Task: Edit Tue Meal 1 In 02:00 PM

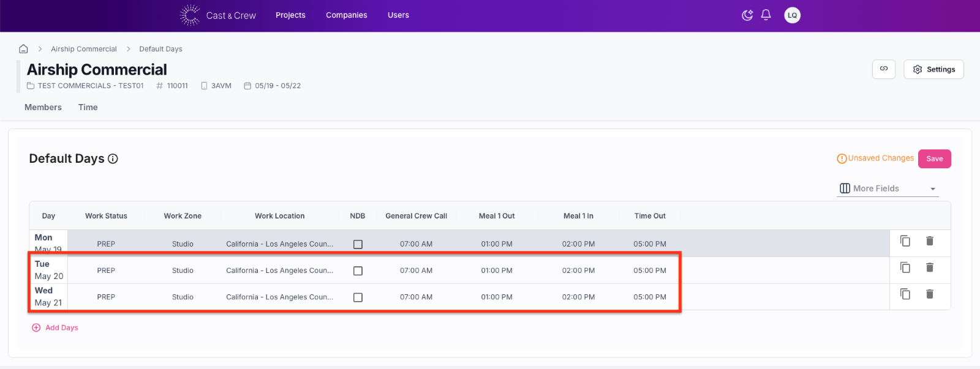Action: tap(578, 270)
